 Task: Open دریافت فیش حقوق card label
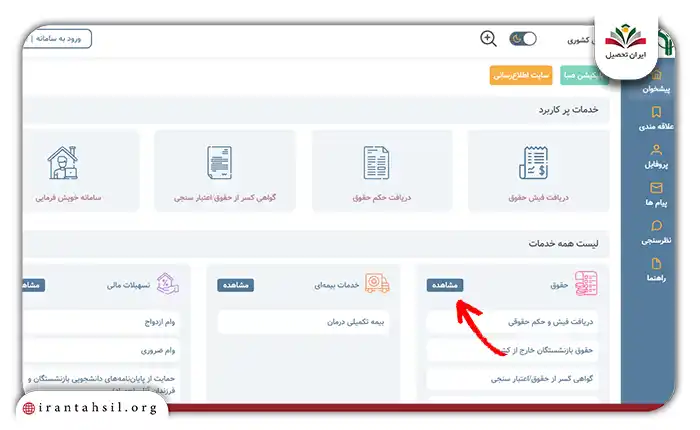tap(538, 197)
